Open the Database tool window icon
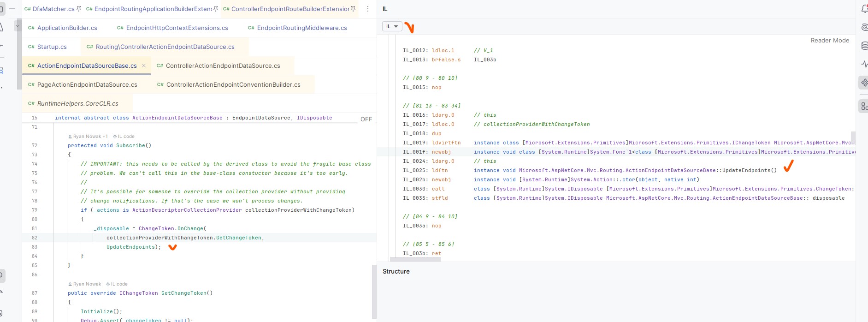This screenshot has height=322, width=868. coord(864,46)
